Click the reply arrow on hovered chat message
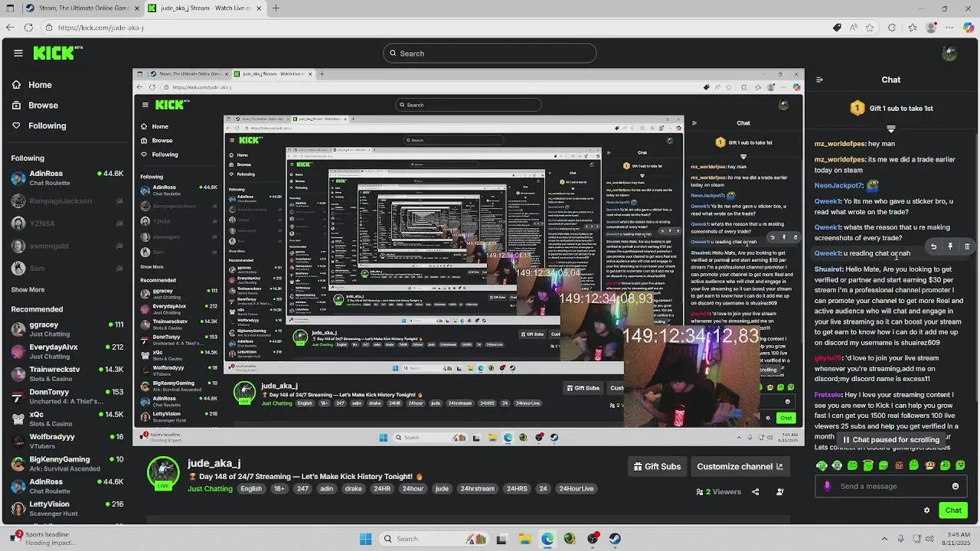The image size is (980, 551). coord(933,246)
